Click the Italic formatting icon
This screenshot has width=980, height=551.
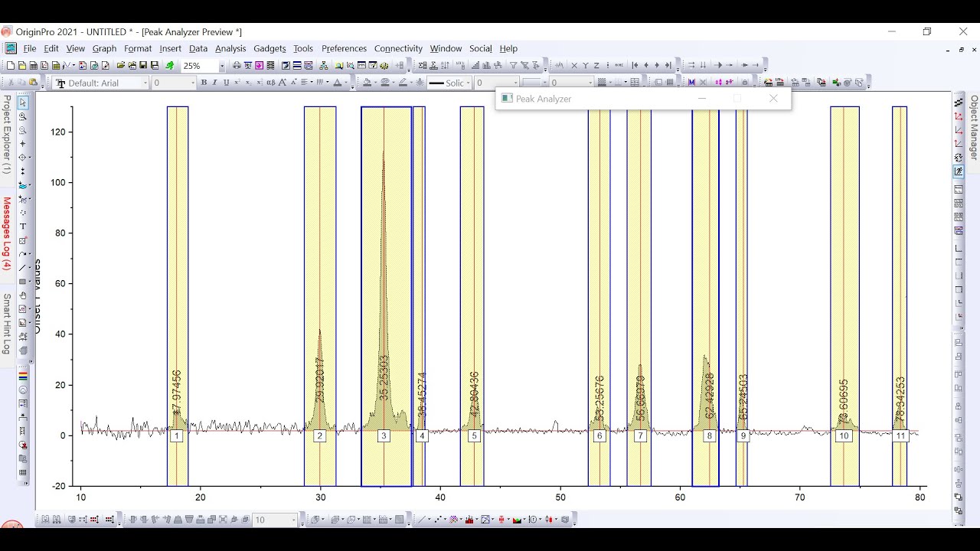coord(214,83)
